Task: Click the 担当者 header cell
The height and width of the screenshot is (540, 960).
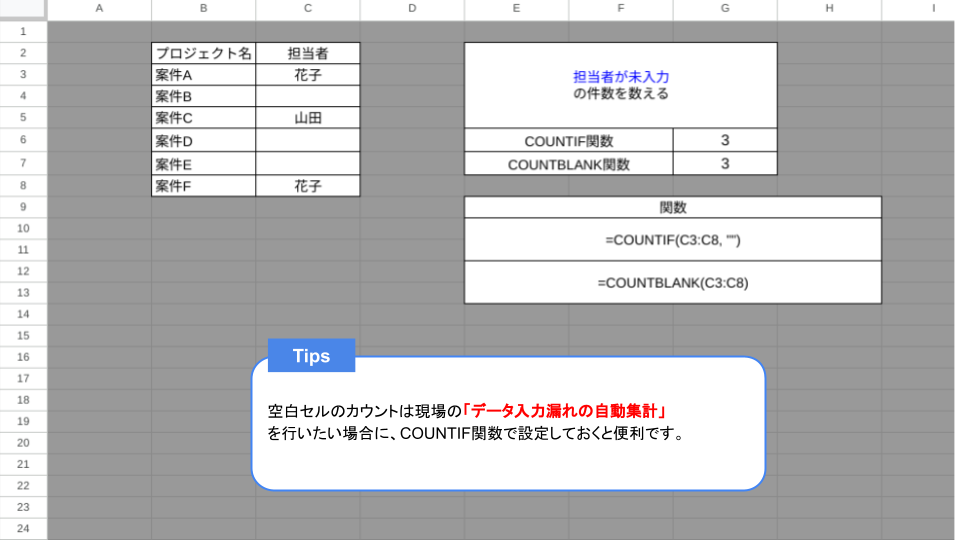Action: (308, 53)
